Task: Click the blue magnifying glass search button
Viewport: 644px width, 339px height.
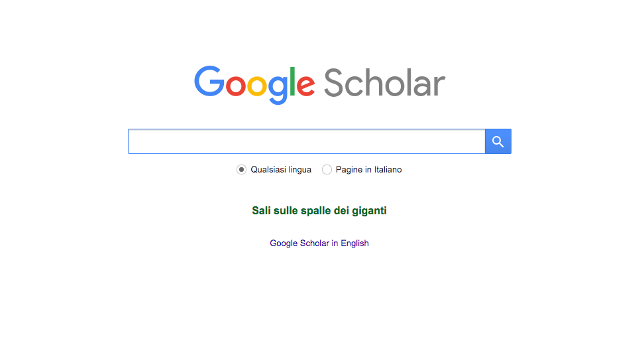Action: pos(498,141)
